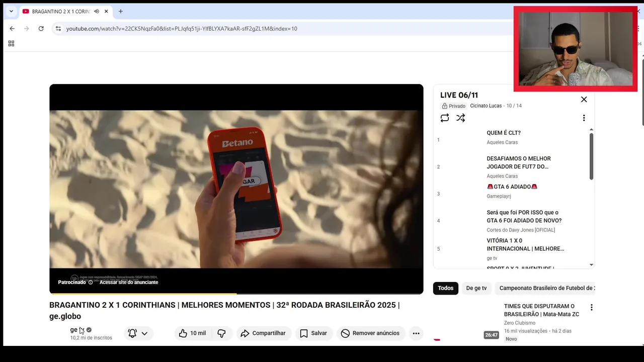Click the Privado privacy badge
The image size is (644, 362).
coord(454,106)
